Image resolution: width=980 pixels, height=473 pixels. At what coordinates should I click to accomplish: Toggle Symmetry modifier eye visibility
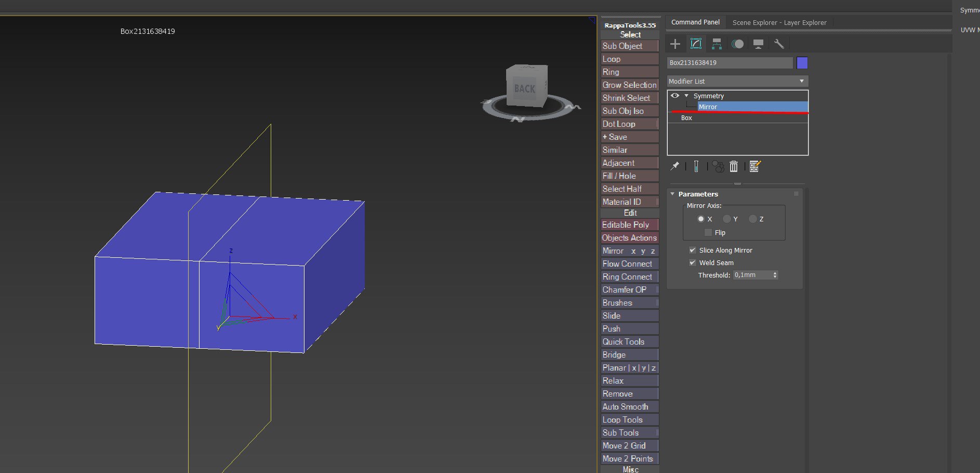click(x=675, y=96)
